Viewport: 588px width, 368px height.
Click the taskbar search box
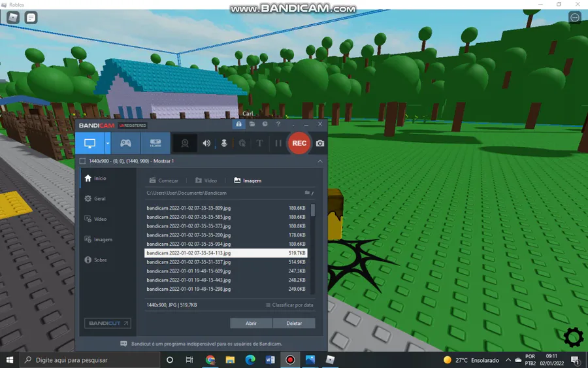point(90,360)
